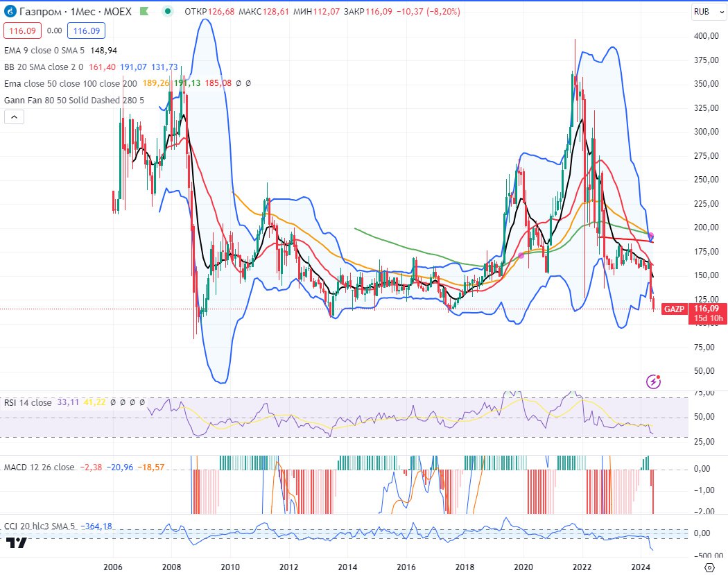Click the 116,09 current price label on the axis
The width and height of the screenshot is (728, 575).
click(x=707, y=309)
